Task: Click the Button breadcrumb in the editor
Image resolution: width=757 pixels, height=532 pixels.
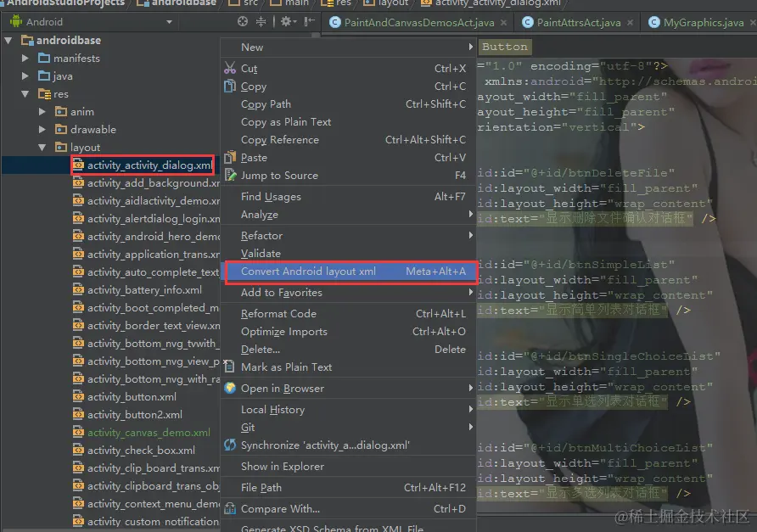Action: (x=505, y=47)
